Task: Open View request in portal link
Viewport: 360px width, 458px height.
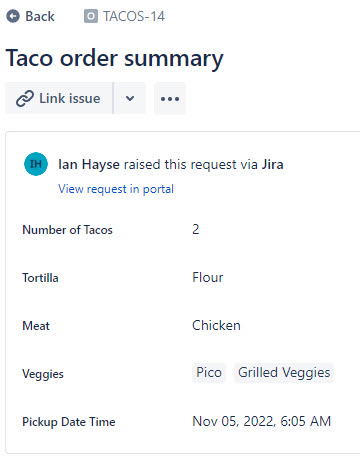Action: pyautogui.click(x=116, y=189)
